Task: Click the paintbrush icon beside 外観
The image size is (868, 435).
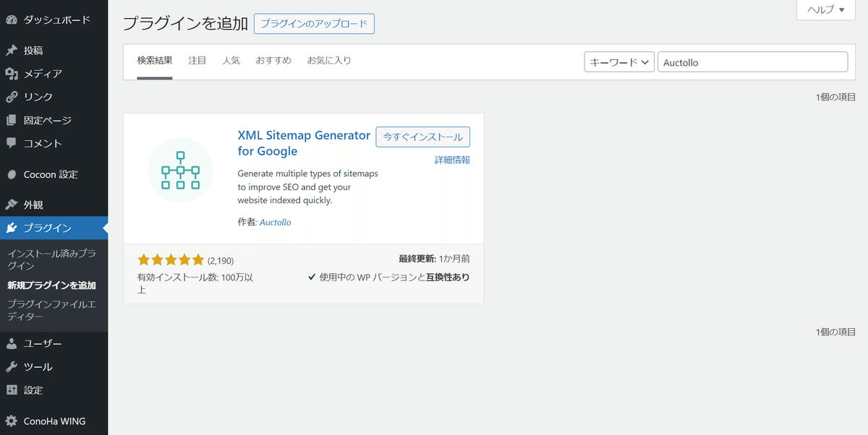Action: [x=12, y=205]
